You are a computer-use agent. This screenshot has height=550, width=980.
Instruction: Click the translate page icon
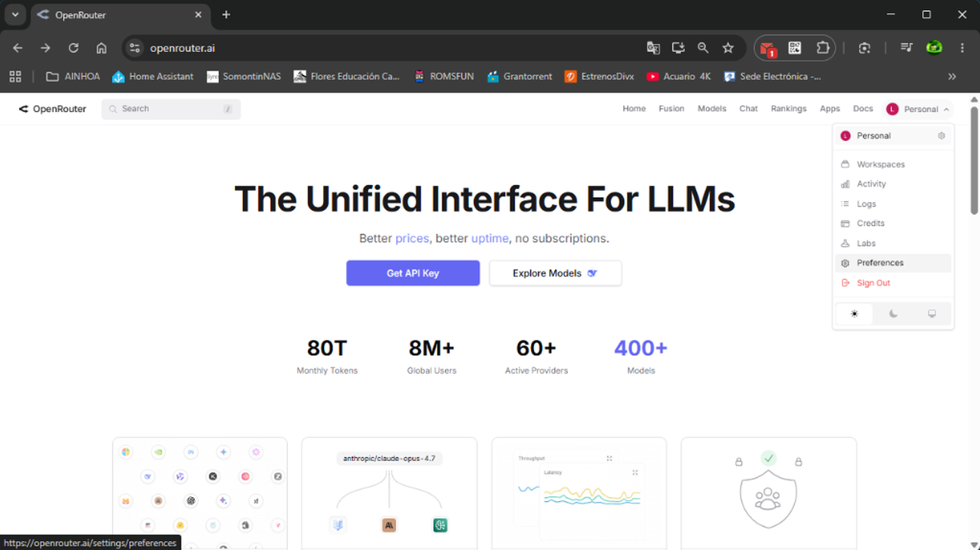point(653,48)
